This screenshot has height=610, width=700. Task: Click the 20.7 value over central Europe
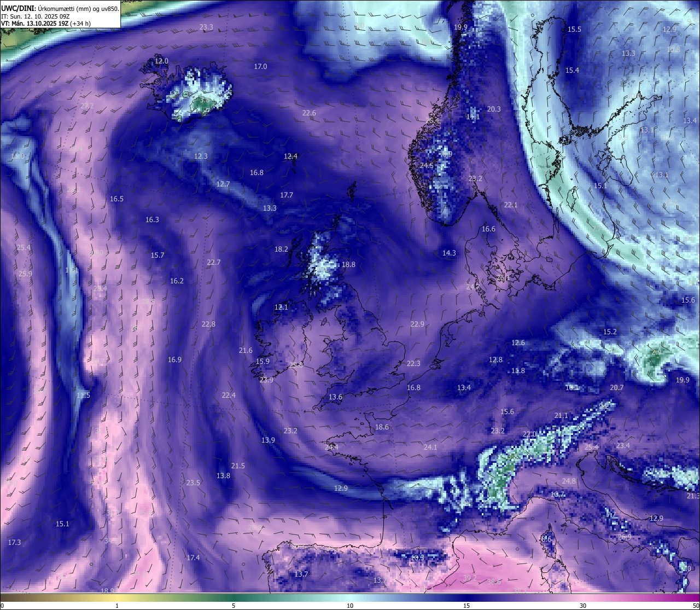click(616, 388)
